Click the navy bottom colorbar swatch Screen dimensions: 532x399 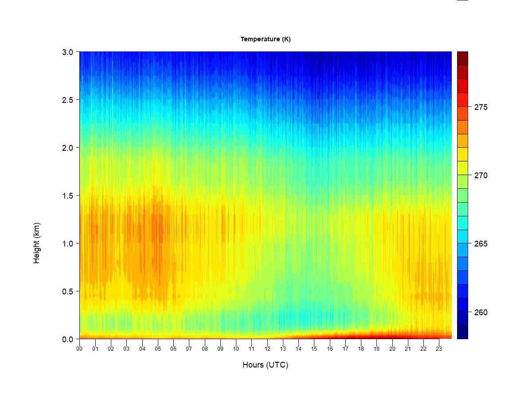(462, 332)
